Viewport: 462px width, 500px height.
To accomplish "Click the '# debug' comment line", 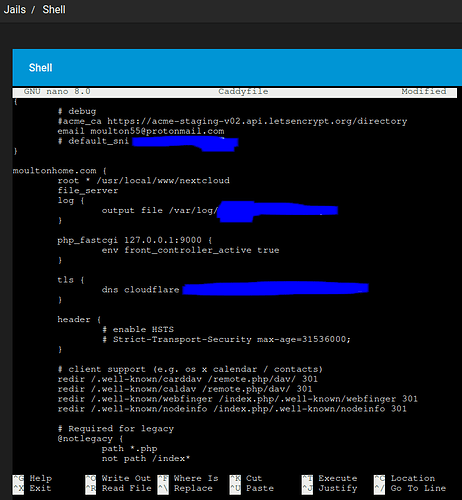I will (77, 111).
